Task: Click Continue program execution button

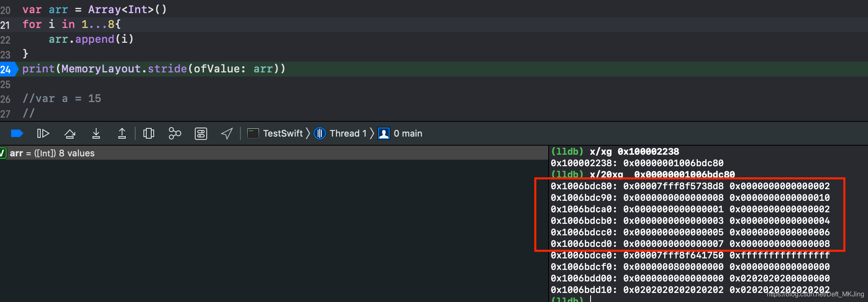Action: coord(43,133)
